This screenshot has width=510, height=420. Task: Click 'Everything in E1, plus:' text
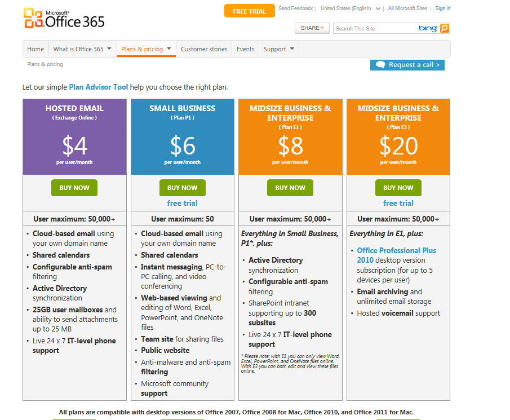tap(387, 233)
